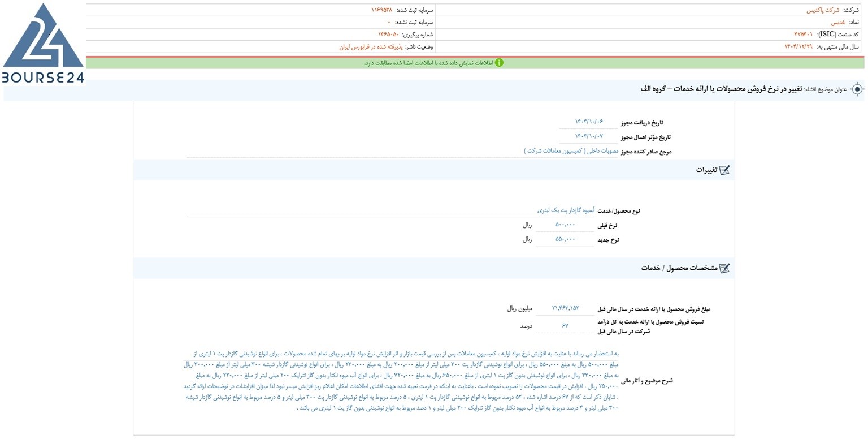The height and width of the screenshot is (439, 868).
Task: Click the مشخصات محصول / خدمات section heading
Action: tap(679, 268)
